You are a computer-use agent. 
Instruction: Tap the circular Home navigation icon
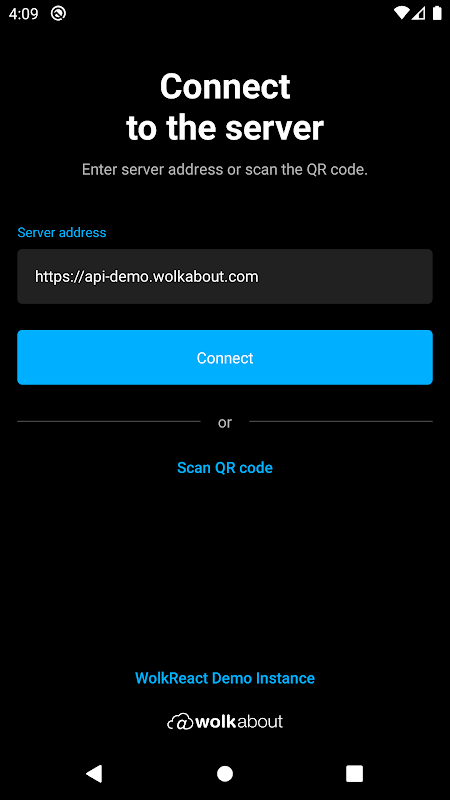coord(225,773)
